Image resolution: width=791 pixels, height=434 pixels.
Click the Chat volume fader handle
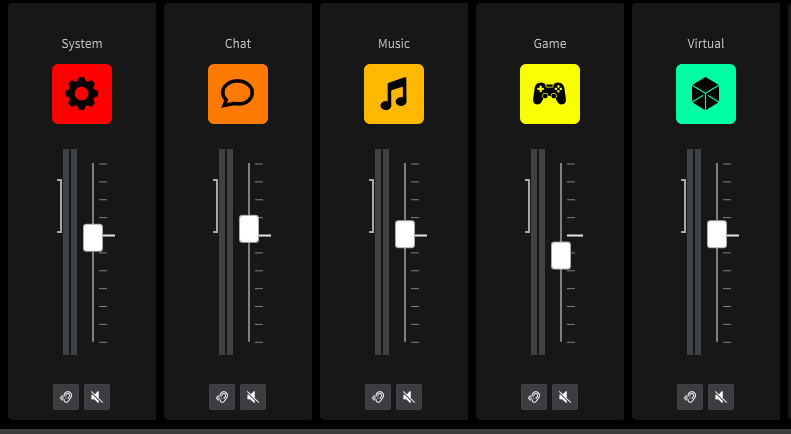tap(249, 228)
